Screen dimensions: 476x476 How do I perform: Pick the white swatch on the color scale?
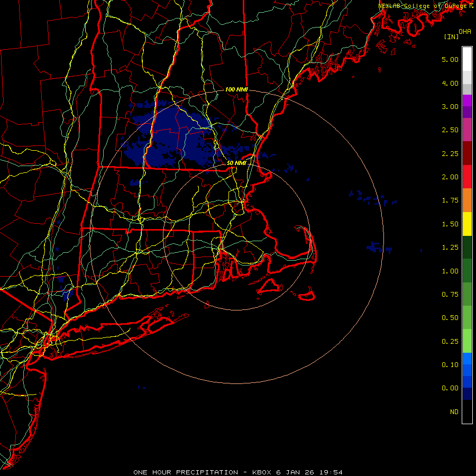click(467, 59)
